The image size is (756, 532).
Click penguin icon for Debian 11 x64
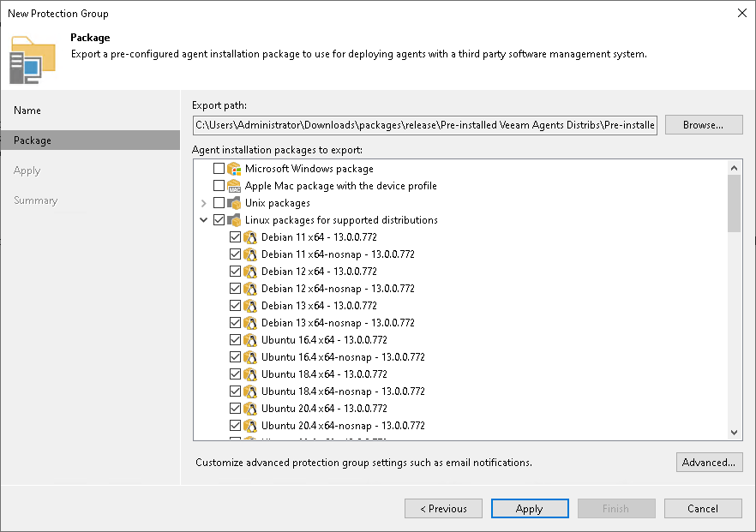point(250,237)
